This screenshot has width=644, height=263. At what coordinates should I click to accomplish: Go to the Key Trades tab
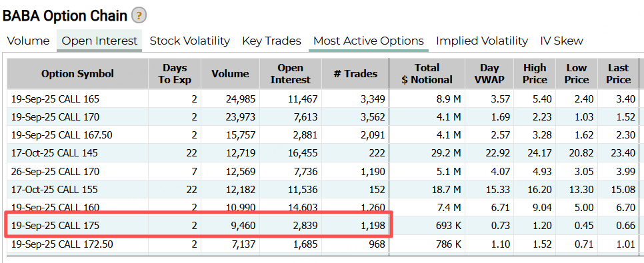[x=271, y=41]
